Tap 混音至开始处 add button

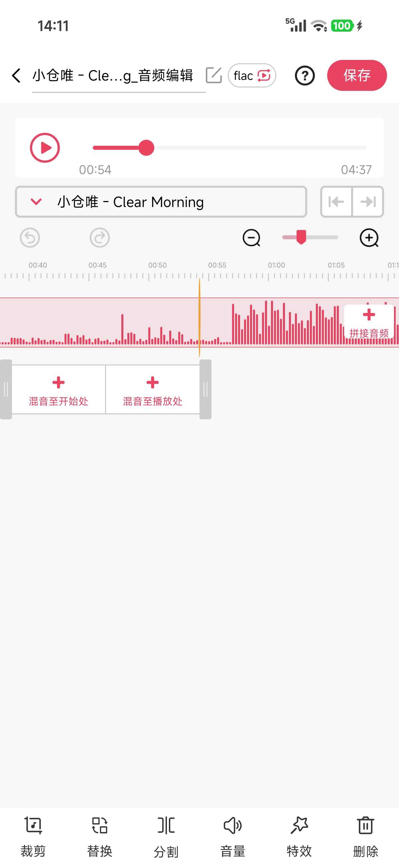click(x=59, y=389)
